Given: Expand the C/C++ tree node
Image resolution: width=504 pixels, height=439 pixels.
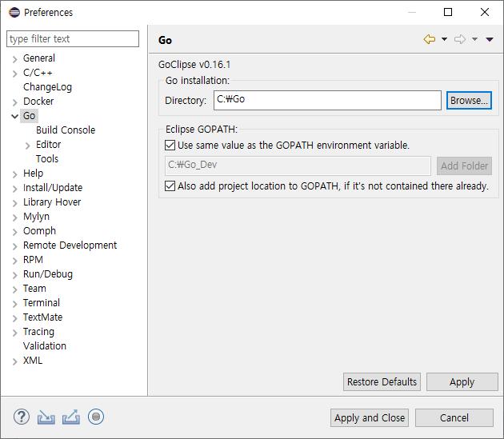Looking at the screenshot, I should pyautogui.click(x=14, y=74).
